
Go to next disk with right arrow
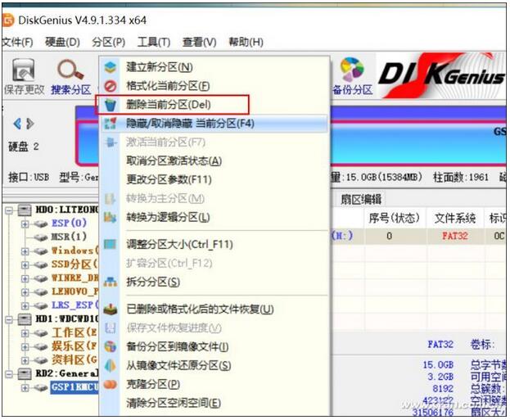(30, 124)
